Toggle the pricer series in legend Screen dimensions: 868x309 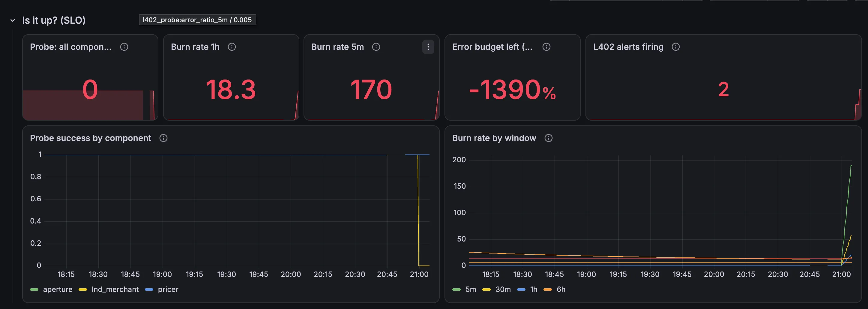168,289
